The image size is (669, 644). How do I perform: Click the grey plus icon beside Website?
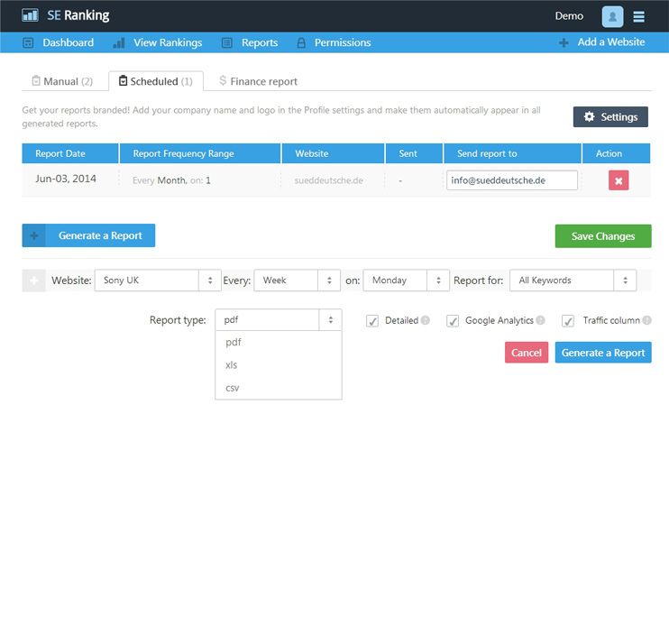coord(33,281)
